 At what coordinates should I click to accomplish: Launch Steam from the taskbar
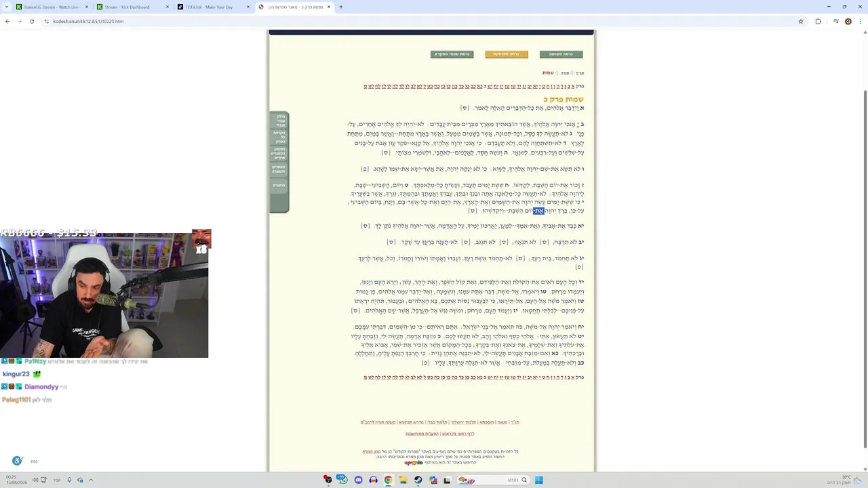coord(418,480)
